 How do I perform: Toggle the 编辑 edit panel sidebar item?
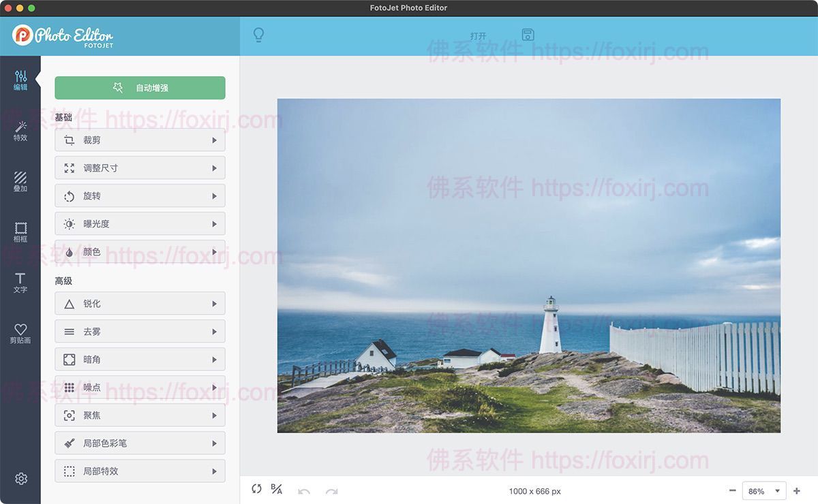(x=20, y=82)
